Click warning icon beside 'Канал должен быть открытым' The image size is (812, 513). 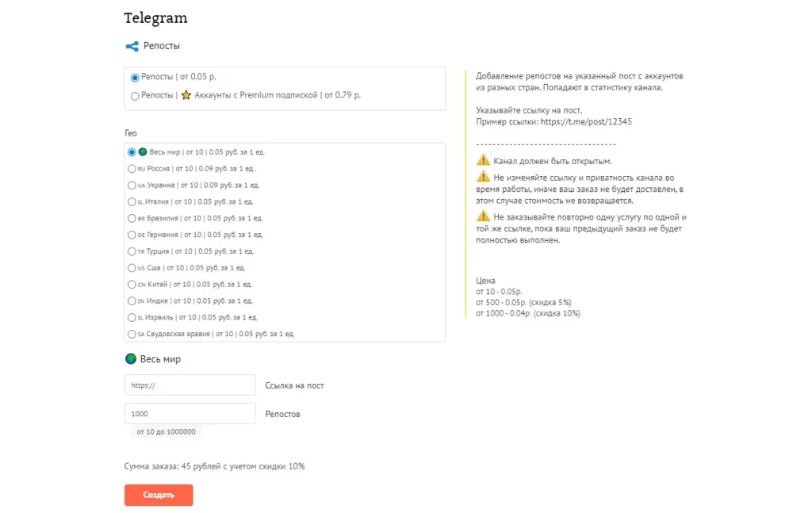(483, 160)
